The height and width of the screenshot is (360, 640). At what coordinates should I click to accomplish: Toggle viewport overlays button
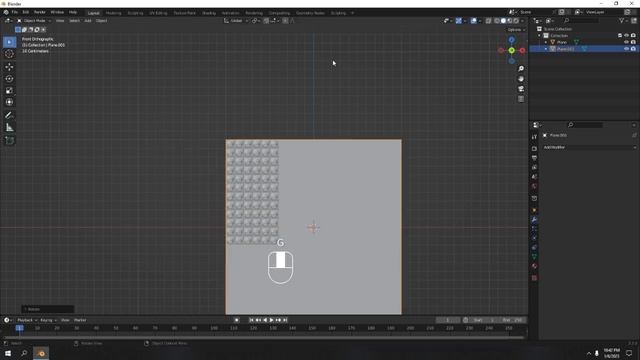tap(473, 21)
